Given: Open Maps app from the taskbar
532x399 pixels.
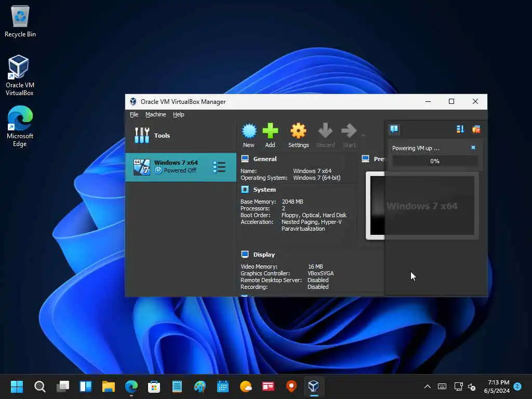Looking at the screenshot, I should pos(291,387).
